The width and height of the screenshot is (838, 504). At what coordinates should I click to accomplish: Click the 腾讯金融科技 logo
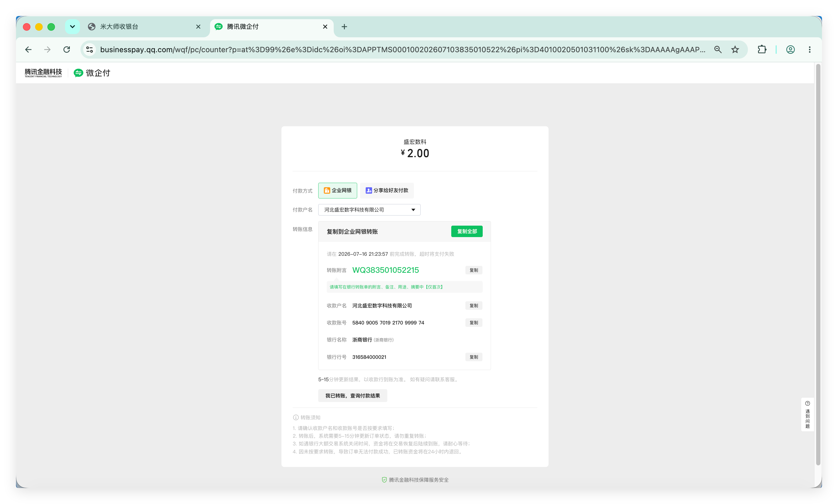click(x=43, y=73)
